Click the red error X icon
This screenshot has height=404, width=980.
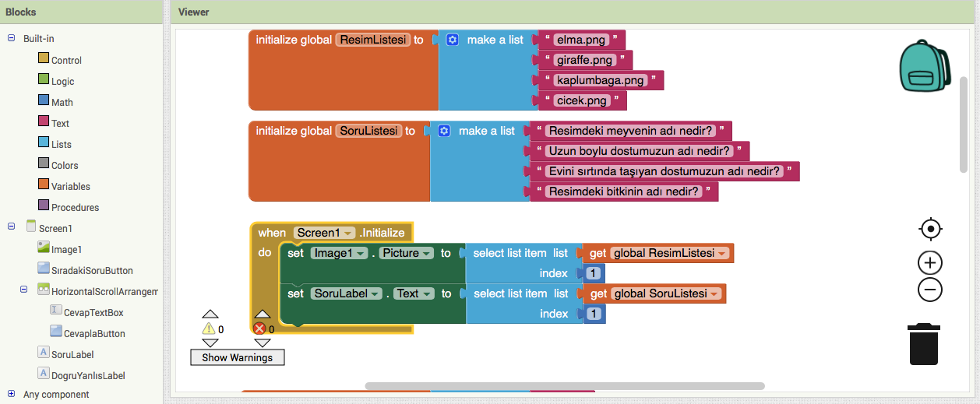[x=260, y=329]
